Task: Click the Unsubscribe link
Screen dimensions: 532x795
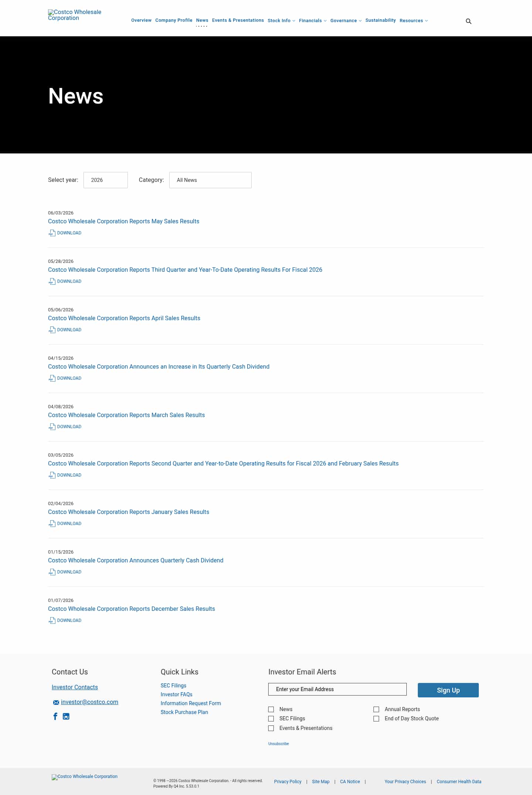Action: coord(279,744)
